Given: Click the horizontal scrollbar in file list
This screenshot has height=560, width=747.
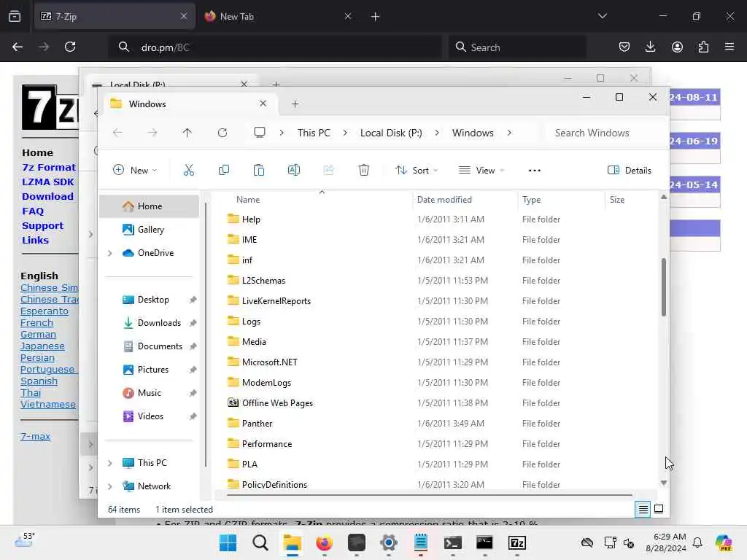Looking at the screenshot, I should pyautogui.click(x=429, y=495).
